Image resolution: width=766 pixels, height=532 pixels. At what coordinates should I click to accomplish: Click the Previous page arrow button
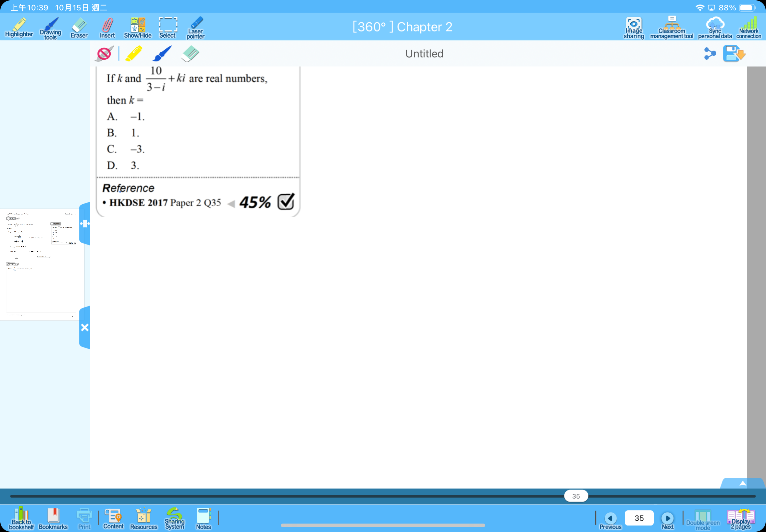pos(610,517)
